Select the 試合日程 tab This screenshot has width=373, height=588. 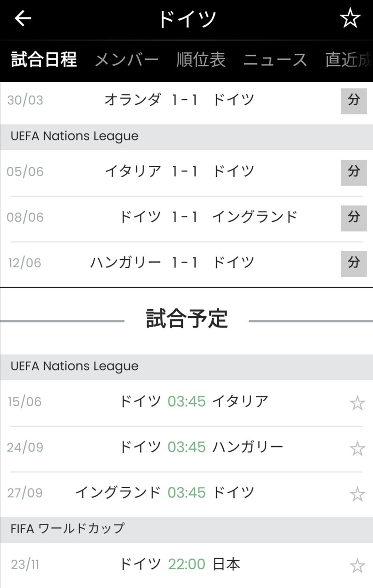click(x=44, y=60)
